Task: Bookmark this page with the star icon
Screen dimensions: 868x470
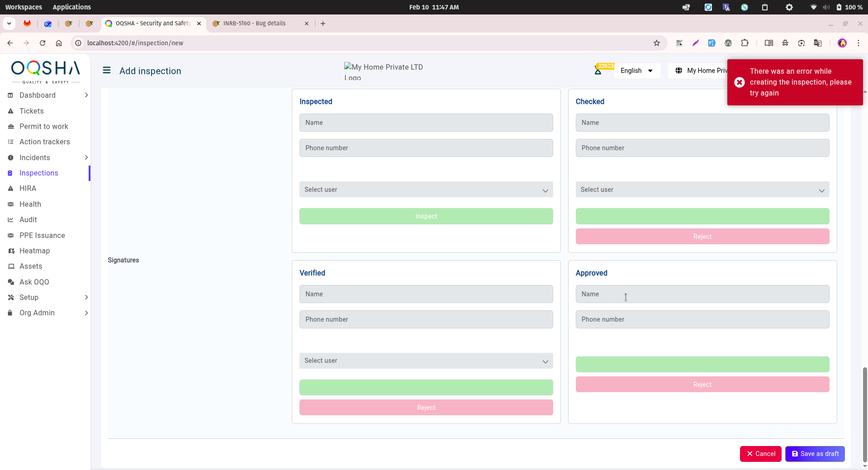Action: coord(656,43)
